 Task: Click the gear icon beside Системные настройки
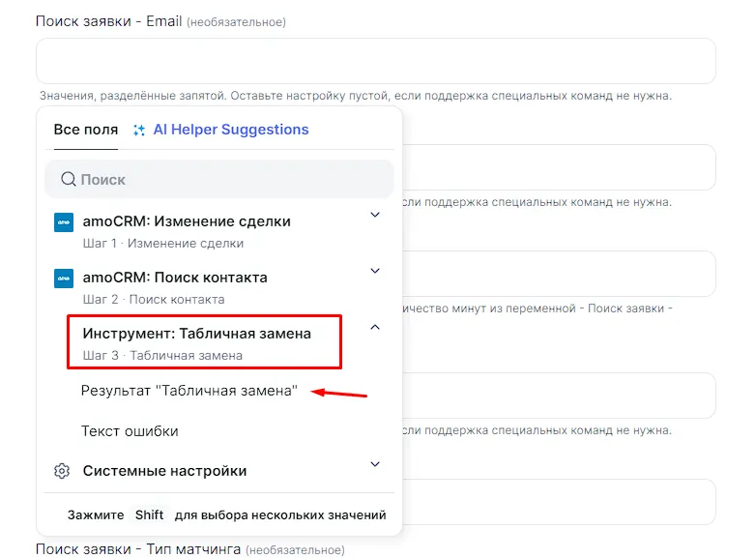click(63, 471)
